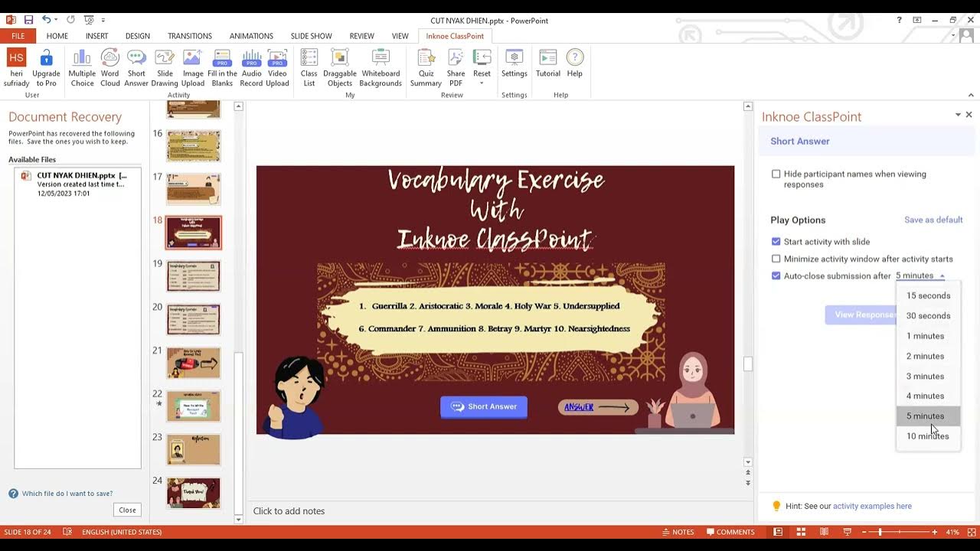Screen dimensions: 980x551
Task: Pick 3 minutes from the dropdown
Action: (x=928, y=376)
